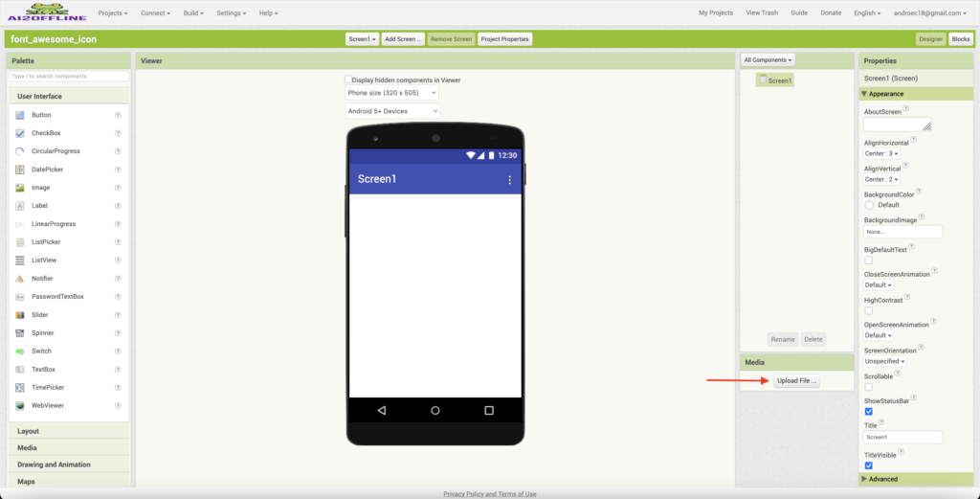Open the AlignHorizontal Center dropdown
The height and width of the screenshot is (499, 980).
point(881,154)
